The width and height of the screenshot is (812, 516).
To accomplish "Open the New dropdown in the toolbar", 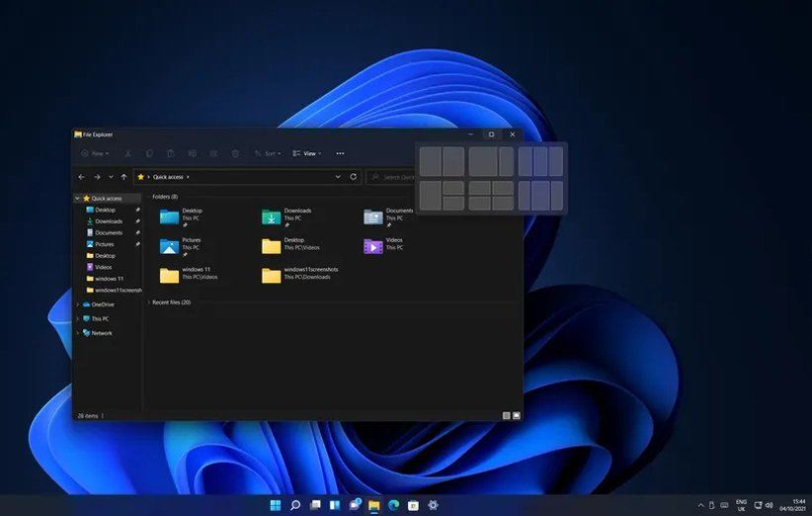I will coord(95,153).
